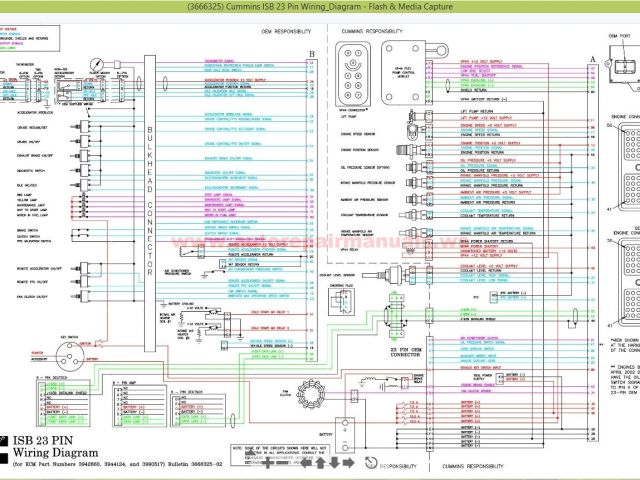Click the minus zoom-out icon
This screenshot has height=480, width=640.
[x=284, y=463]
